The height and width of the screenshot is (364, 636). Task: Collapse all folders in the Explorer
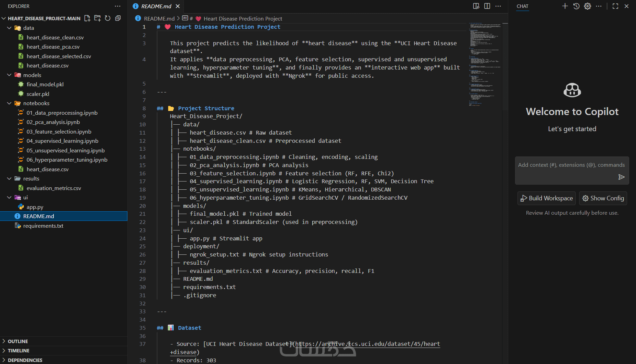click(x=118, y=18)
